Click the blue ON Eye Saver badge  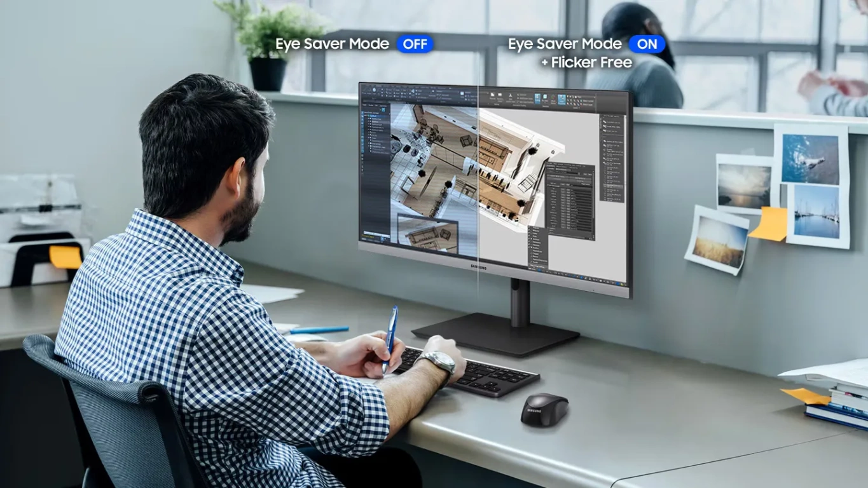(x=647, y=44)
